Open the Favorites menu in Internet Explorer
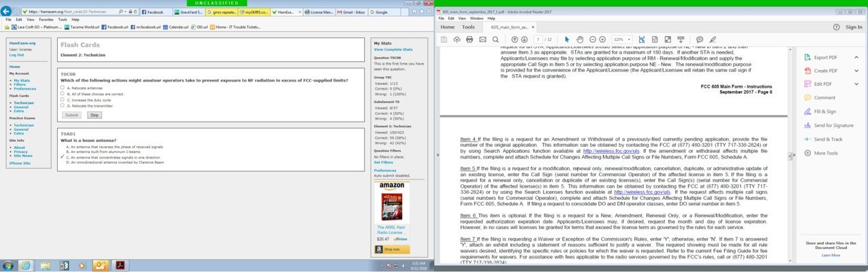Image resolution: width=868 pixels, height=274 pixels. point(46,20)
